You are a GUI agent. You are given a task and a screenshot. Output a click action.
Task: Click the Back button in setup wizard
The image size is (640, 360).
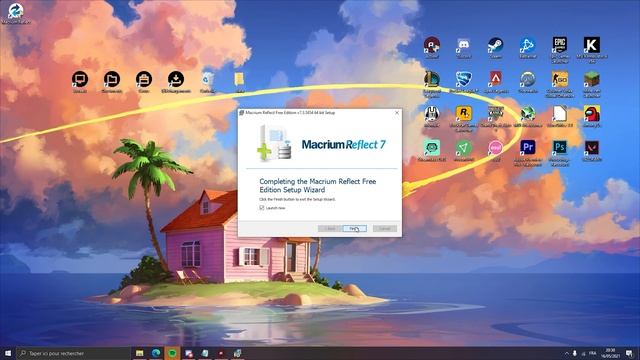click(x=330, y=229)
